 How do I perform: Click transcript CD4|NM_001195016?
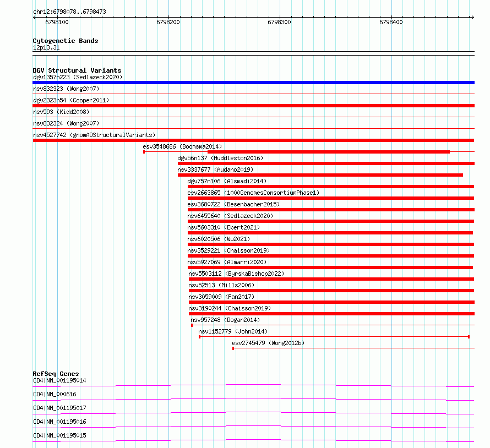(x=59, y=422)
